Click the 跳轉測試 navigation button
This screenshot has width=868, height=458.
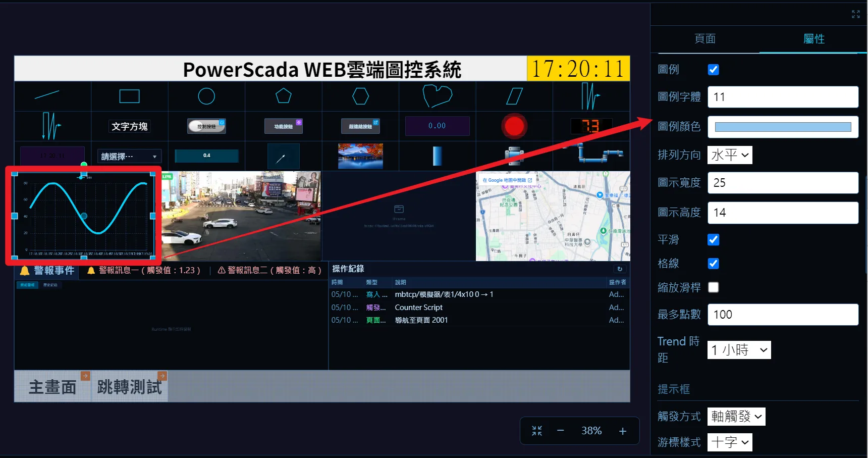pos(129,387)
